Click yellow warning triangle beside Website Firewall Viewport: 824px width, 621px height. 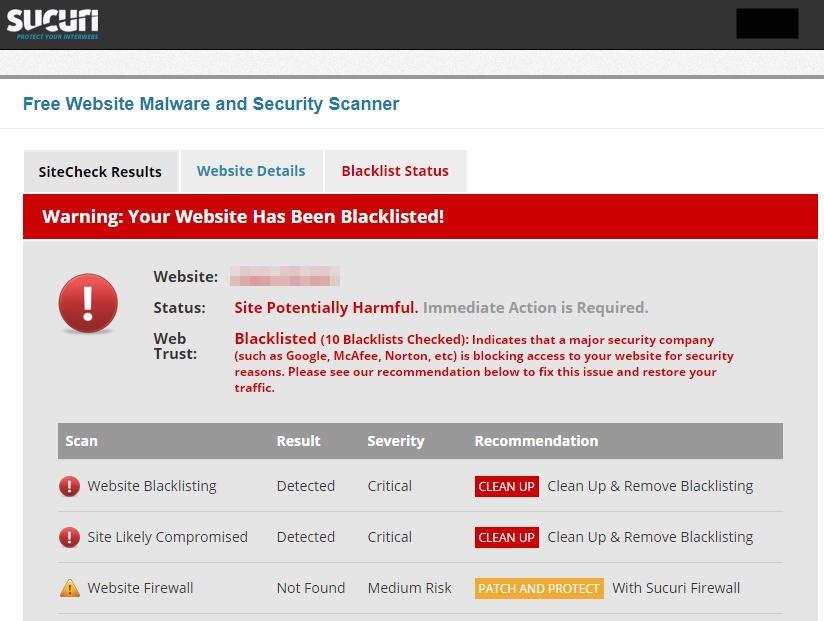click(70, 588)
